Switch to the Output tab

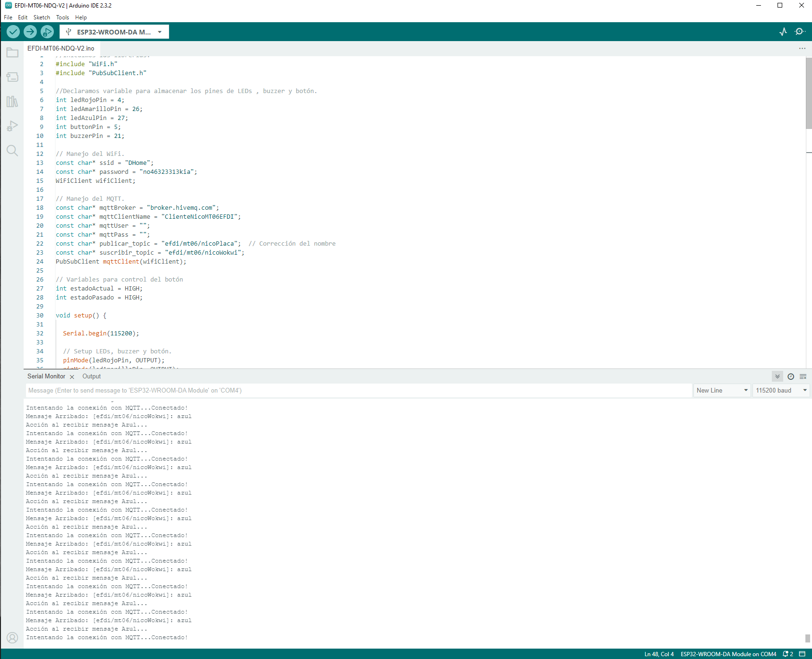click(x=92, y=377)
